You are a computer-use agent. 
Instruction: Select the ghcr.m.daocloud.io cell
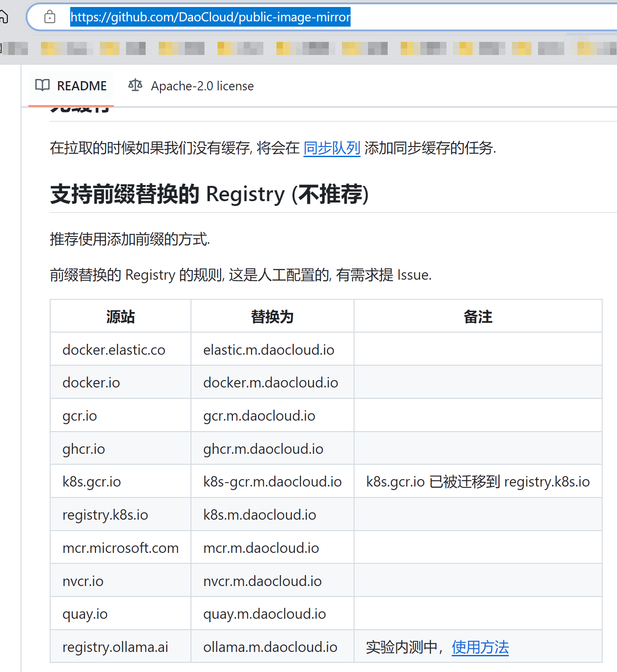[x=272, y=449]
